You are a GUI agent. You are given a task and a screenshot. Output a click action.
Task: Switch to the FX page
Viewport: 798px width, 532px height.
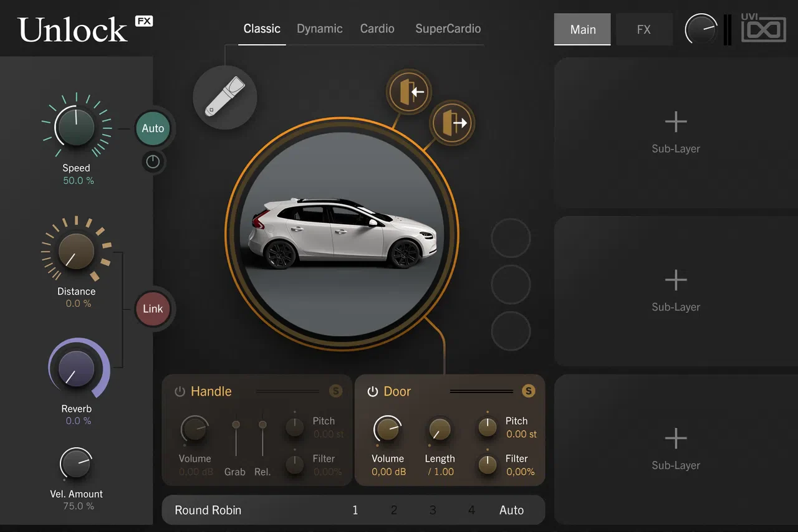pos(644,29)
